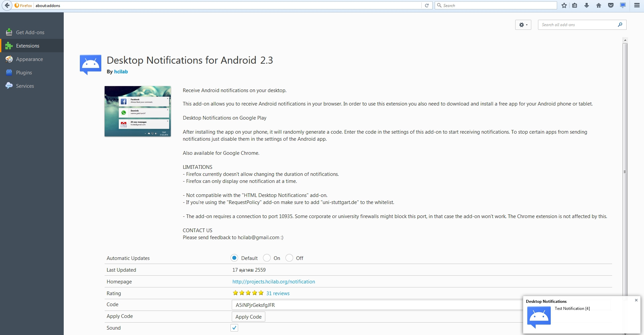Open the gear tools dropdown for add-ons

pyautogui.click(x=523, y=25)
